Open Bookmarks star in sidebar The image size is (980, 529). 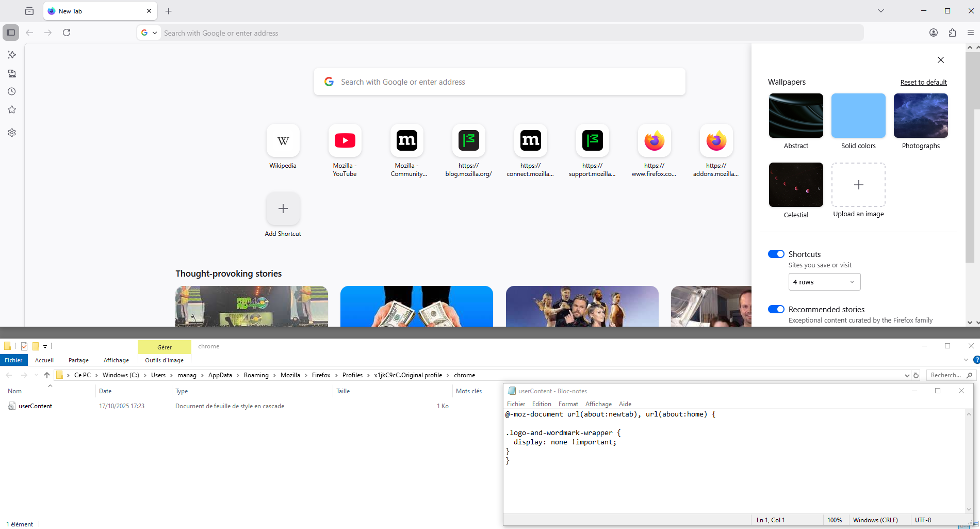coord(12,109)
